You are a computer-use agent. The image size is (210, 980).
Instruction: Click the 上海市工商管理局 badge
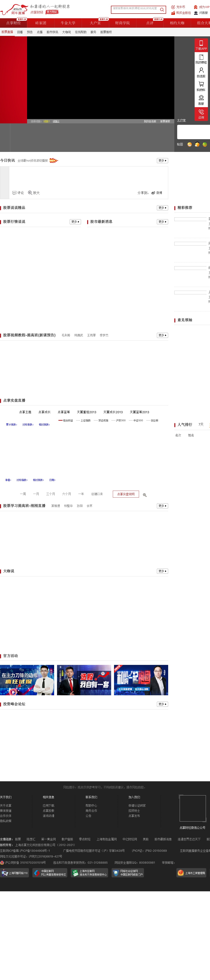(191, 873)
